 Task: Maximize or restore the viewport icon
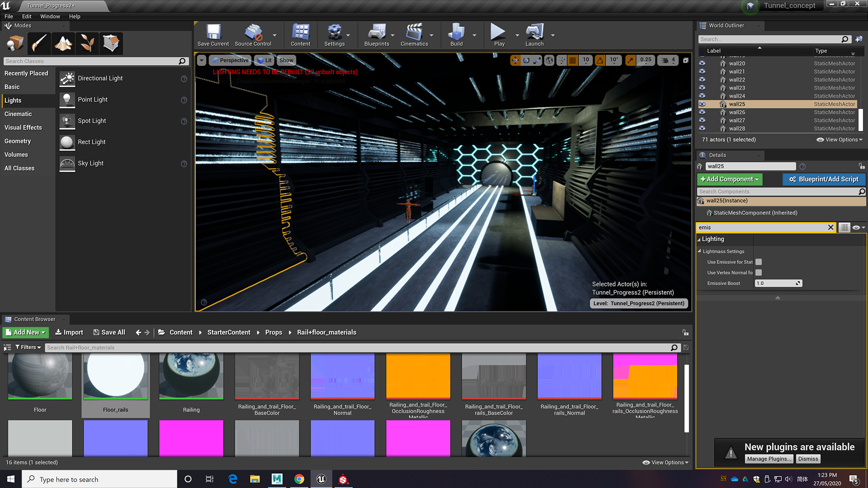[x=685, y=60]
